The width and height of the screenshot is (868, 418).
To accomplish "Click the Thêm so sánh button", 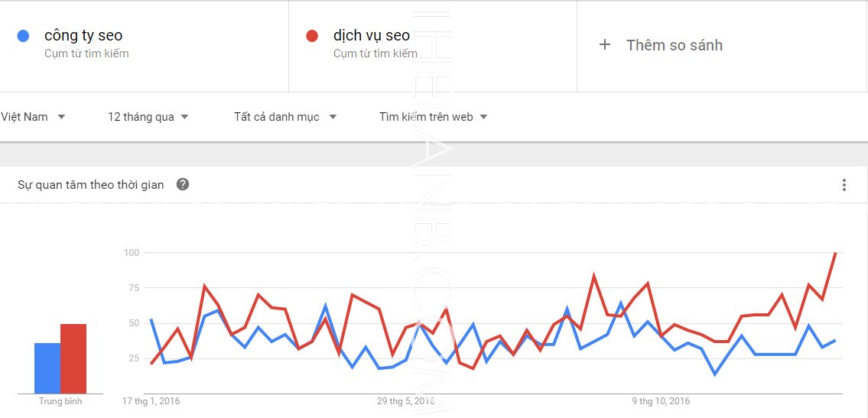I will pos(674,45).
